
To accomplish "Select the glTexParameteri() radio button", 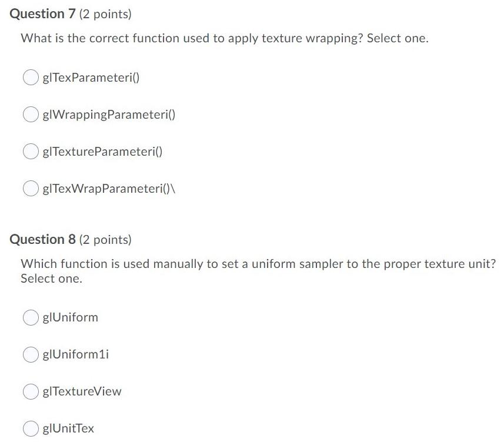I will click(x=31, y=78).
